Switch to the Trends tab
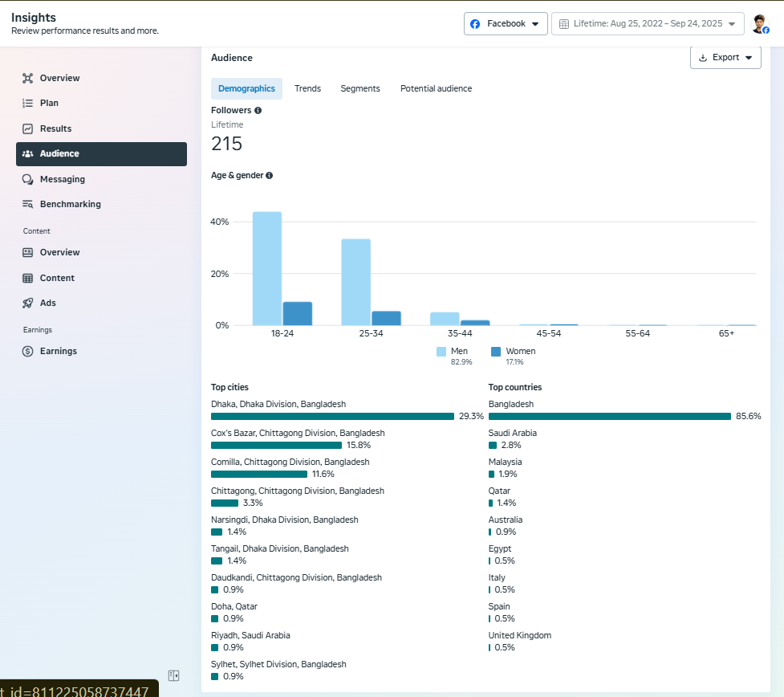 [x=307, y=88]
